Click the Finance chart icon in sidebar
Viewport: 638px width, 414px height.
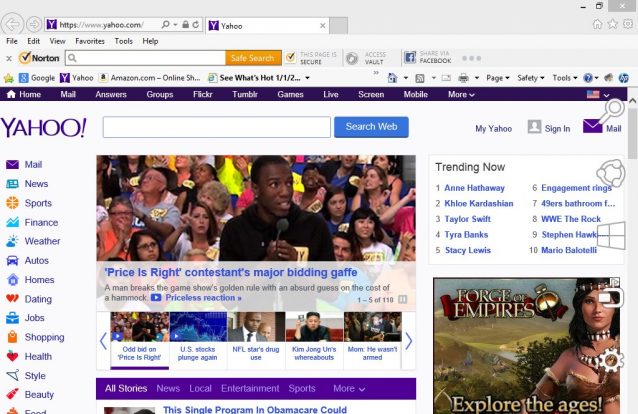(13, 222)
